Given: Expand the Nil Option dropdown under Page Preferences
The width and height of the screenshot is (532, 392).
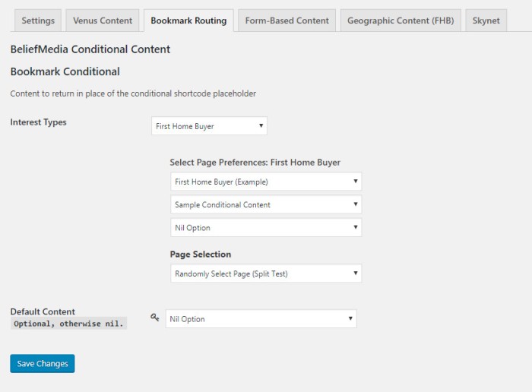Looking at the screenshot, I should [266, 228].
